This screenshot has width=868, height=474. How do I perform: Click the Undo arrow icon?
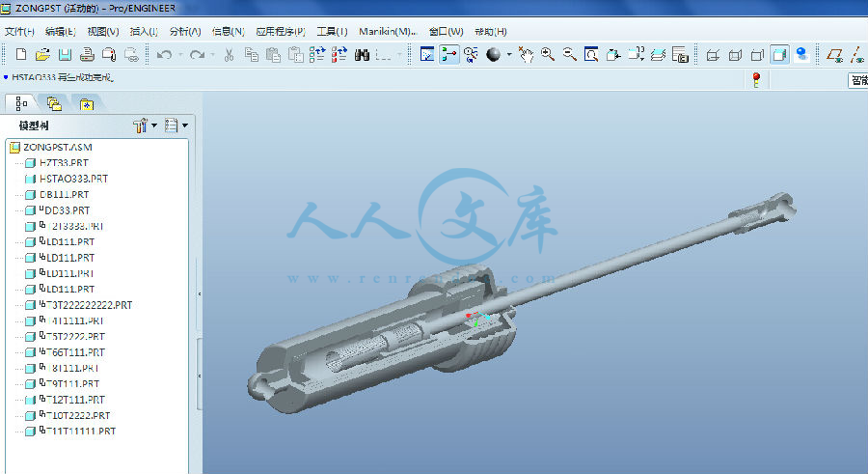(164, 54)
